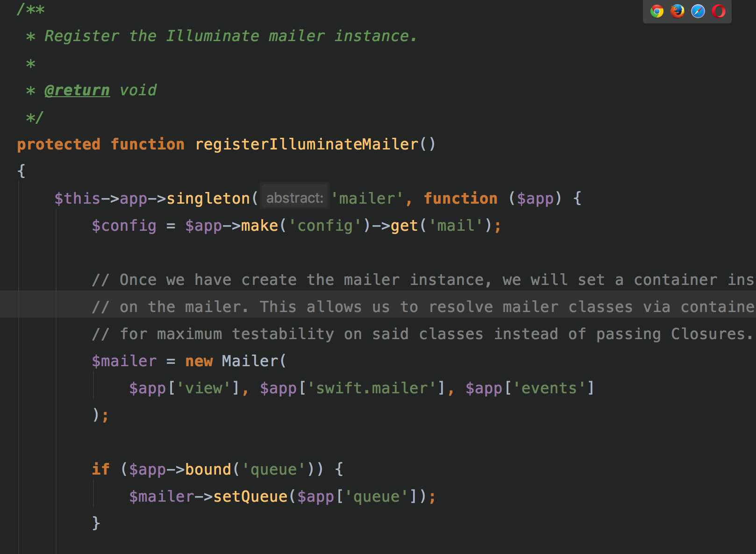Click the 'if' keyword

click(100, 469)
